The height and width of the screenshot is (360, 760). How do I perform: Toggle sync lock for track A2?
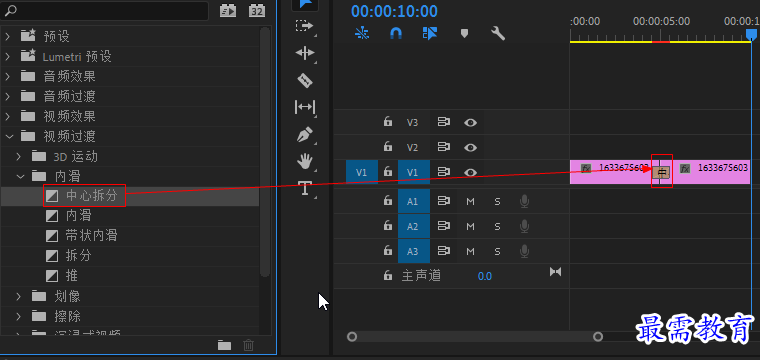pos(443,226)
